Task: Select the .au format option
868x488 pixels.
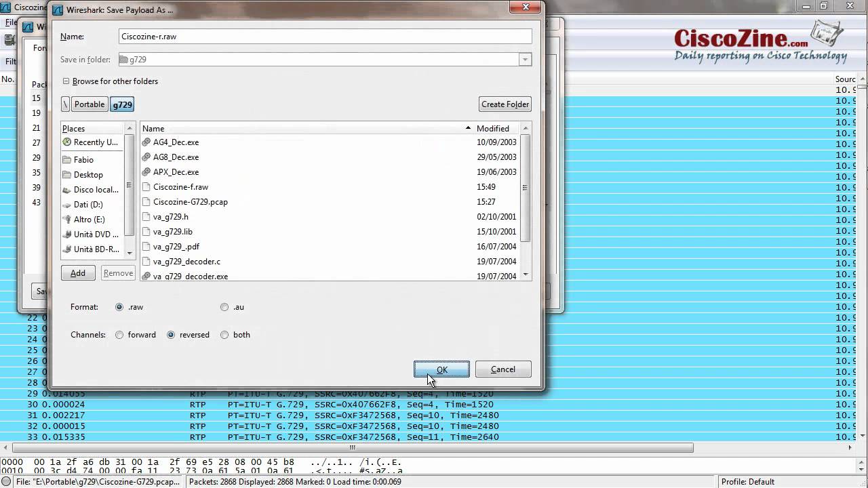Action: tap(224, 307)
